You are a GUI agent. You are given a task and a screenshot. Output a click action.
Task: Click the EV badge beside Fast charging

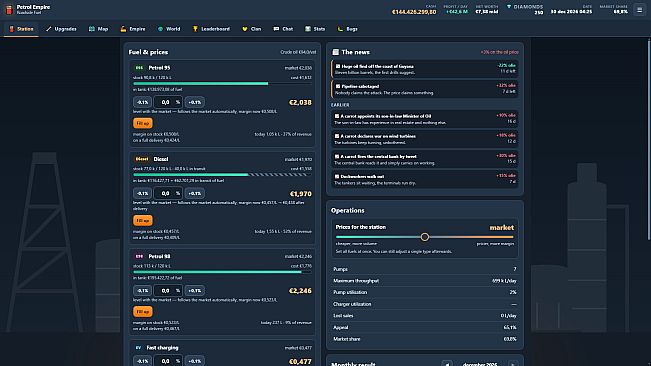pos(138,348)
